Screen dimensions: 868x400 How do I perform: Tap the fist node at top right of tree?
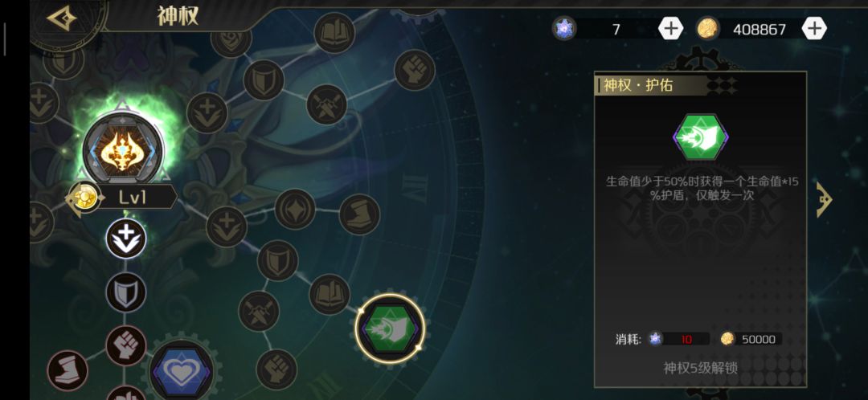click(415, 70)
